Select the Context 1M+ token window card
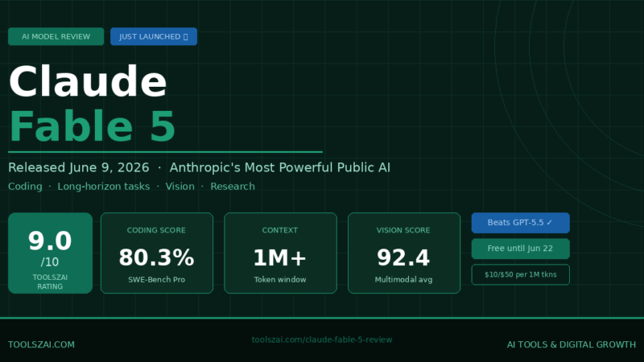Image resolution: width=644 pixels, height=362 pixels. tap(280, 253)
